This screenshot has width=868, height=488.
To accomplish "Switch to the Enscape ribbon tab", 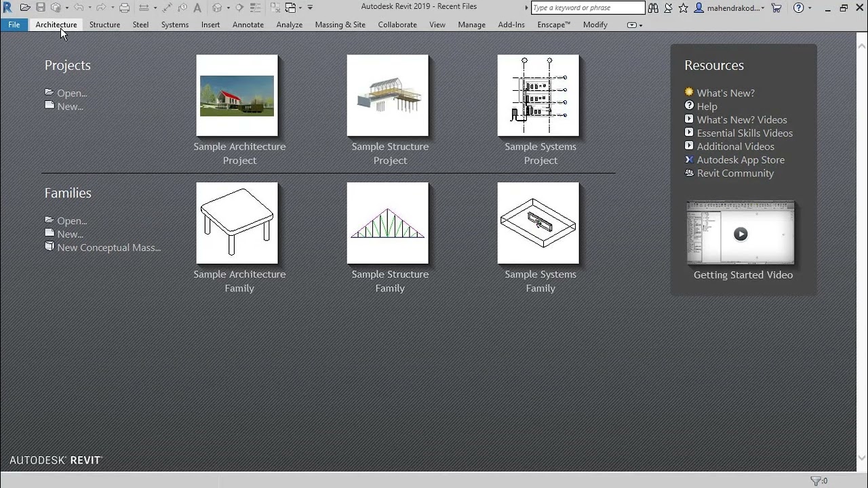I will (x=553, y=24).
